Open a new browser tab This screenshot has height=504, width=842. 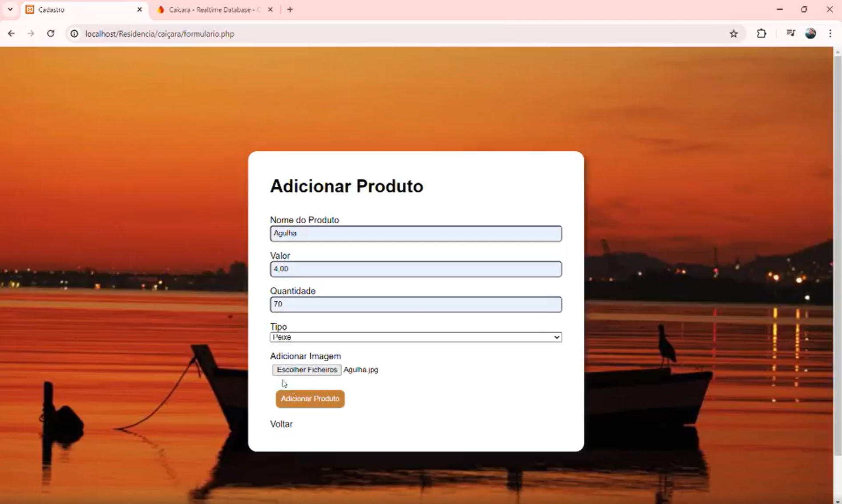click(x=290, y=10)
